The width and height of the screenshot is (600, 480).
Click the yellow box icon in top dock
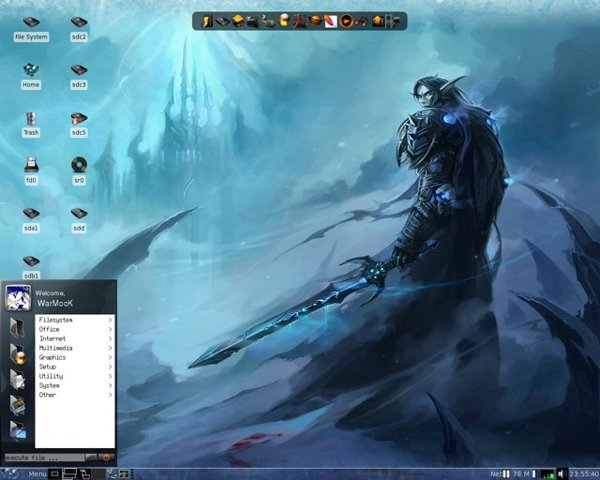(x=238, y=21)
